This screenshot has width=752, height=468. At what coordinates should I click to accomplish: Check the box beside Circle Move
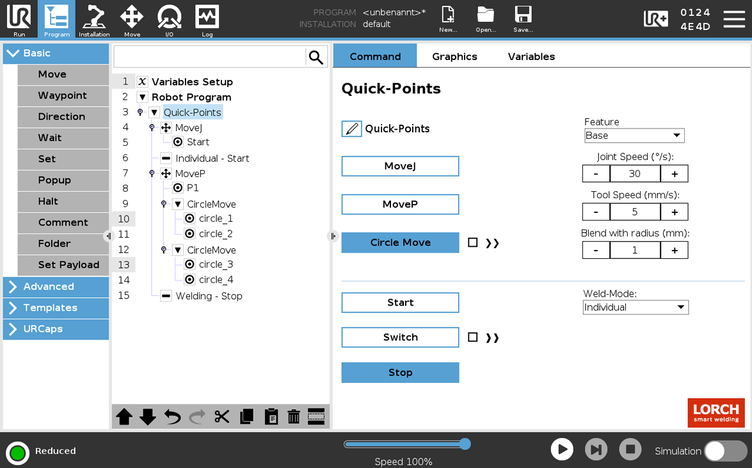pyautogui.click(x=473, y=242)
